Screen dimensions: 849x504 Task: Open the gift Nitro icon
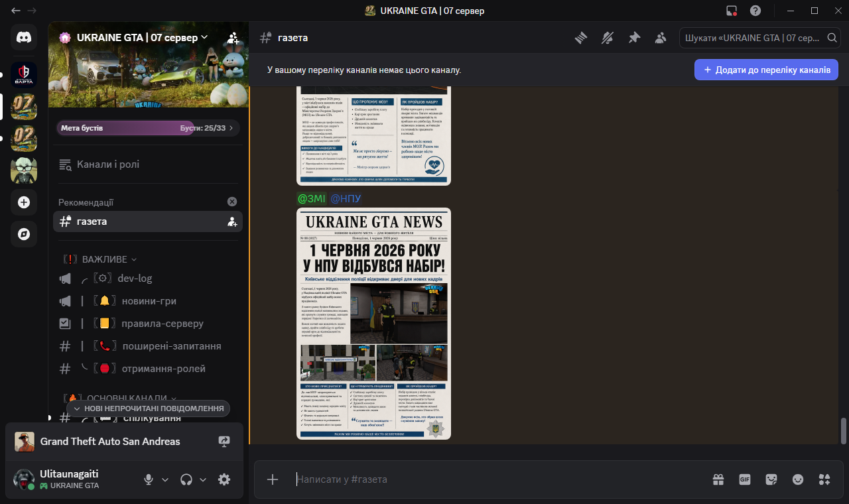(718, 479)
